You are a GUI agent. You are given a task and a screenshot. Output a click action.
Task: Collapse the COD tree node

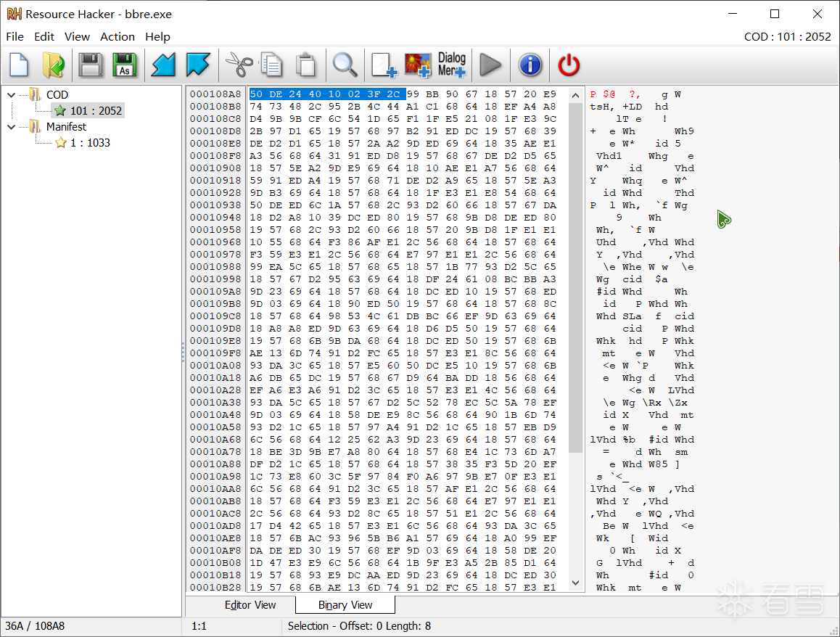click(12, 95)
